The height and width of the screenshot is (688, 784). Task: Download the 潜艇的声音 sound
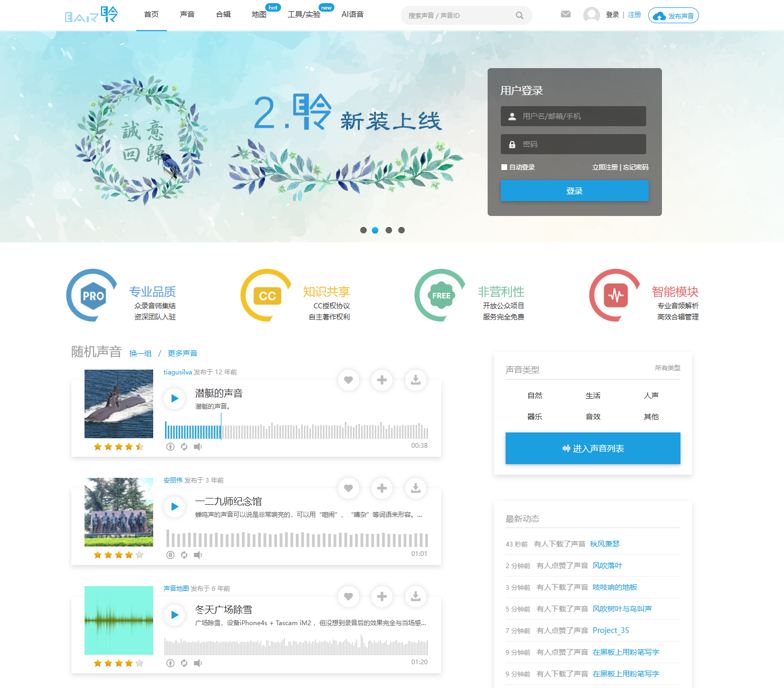(416, 380)
